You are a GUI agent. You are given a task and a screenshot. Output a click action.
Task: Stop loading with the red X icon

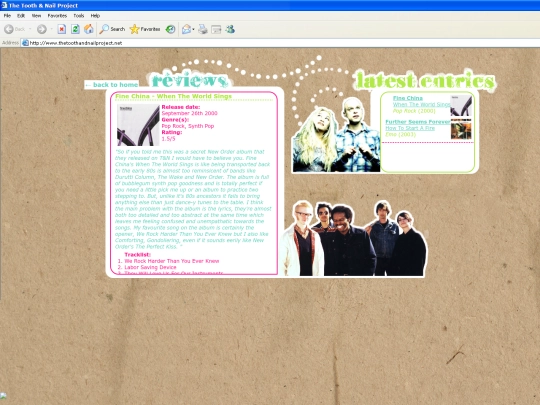62,29
